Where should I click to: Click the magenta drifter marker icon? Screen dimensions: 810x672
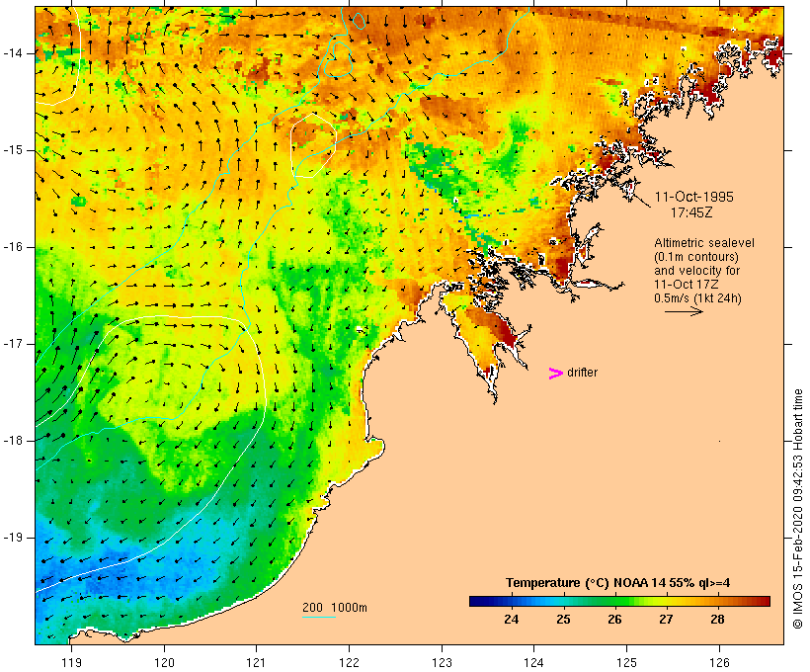tap(556, 374)
